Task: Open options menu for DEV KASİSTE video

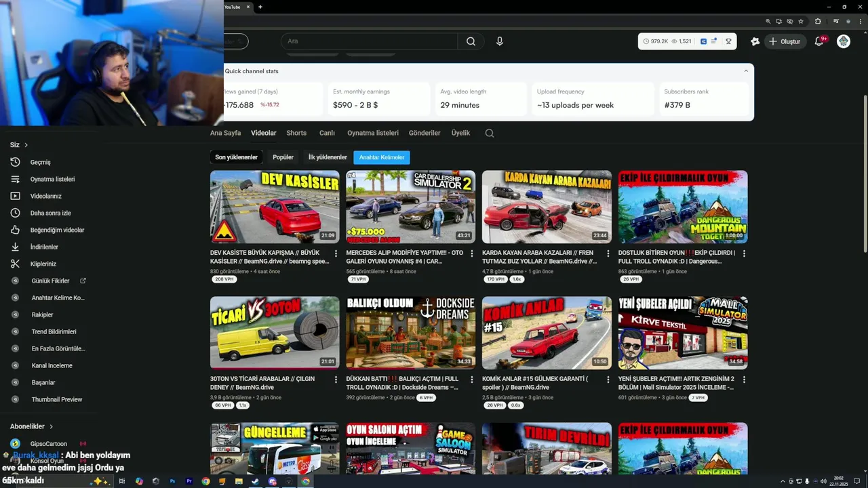Action: click(x=336, y=253)
